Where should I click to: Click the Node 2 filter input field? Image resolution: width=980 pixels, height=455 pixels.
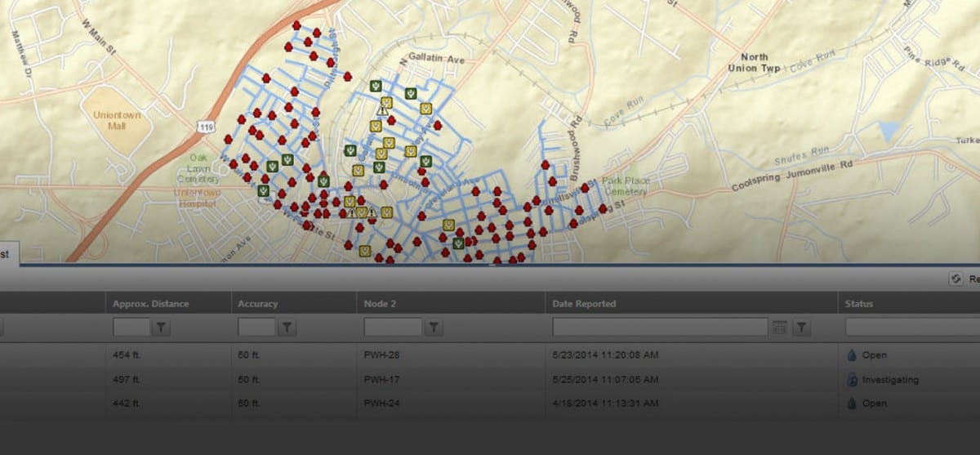[x=393, y=328]
